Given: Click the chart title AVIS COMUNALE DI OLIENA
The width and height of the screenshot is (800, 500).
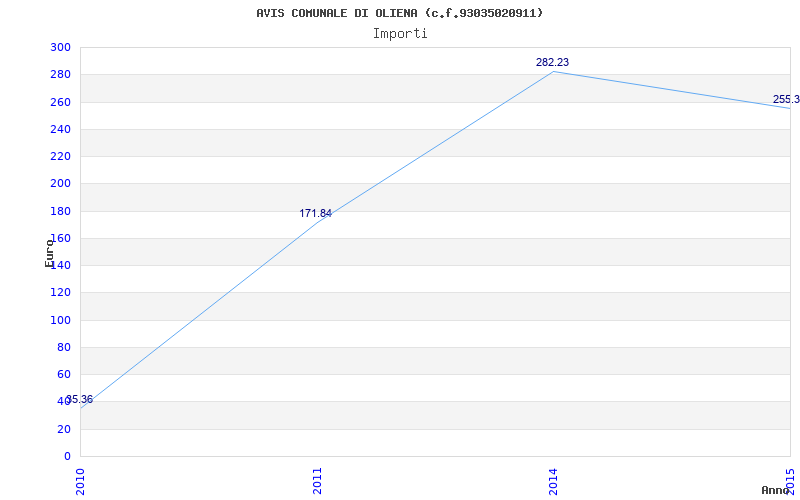Looking at the screenshot, I should [399, 13].
